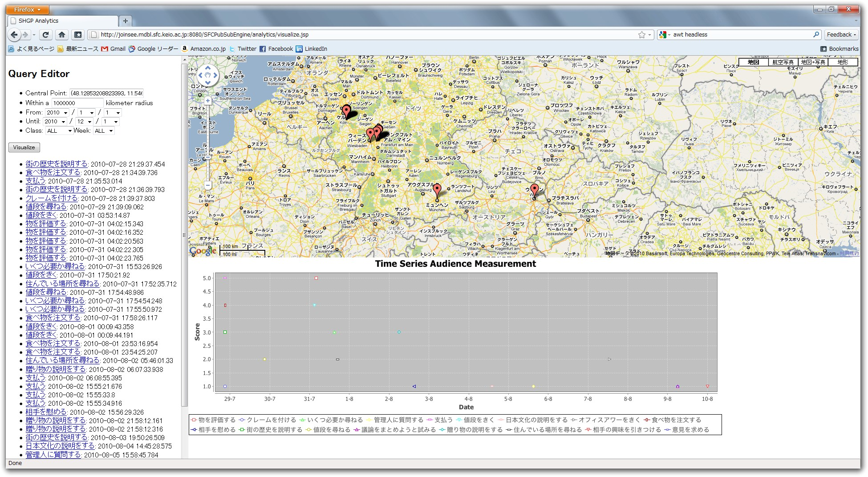Click the map zoom out minus button
This screenshot has width=868, height=477.
click(x=207, y=185)
